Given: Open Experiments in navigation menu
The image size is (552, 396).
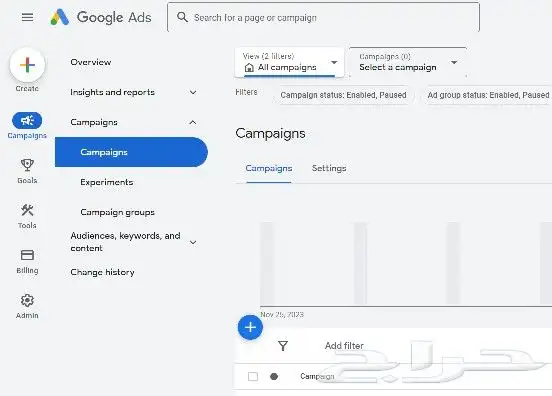Looking at the screenshot, I should [107, 182].
